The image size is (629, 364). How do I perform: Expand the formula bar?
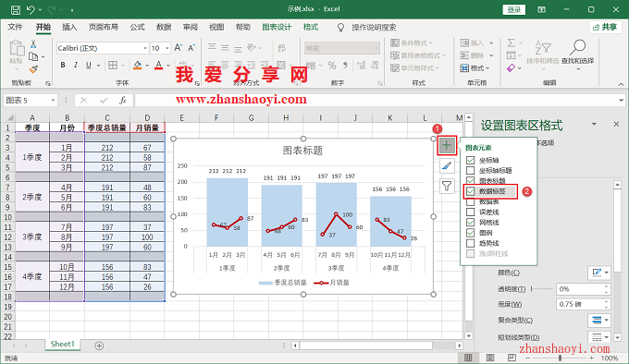coord(621,100)
